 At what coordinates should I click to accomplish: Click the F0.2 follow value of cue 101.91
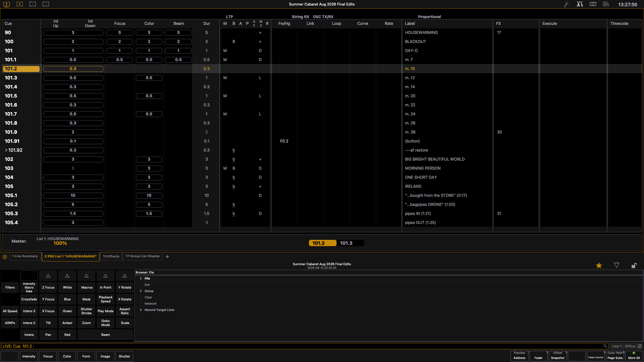pyautogui.click(x=284, y=141)
